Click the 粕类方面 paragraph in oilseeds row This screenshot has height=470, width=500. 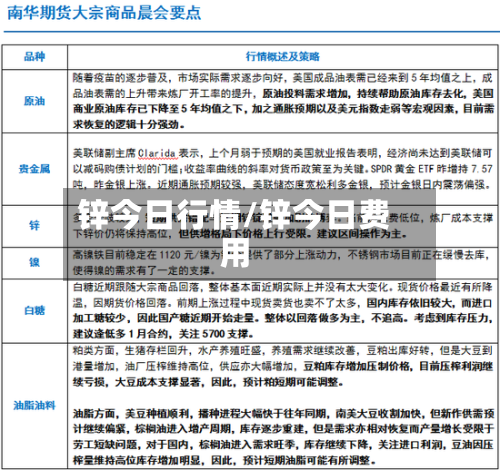click(x=283, y=366)
